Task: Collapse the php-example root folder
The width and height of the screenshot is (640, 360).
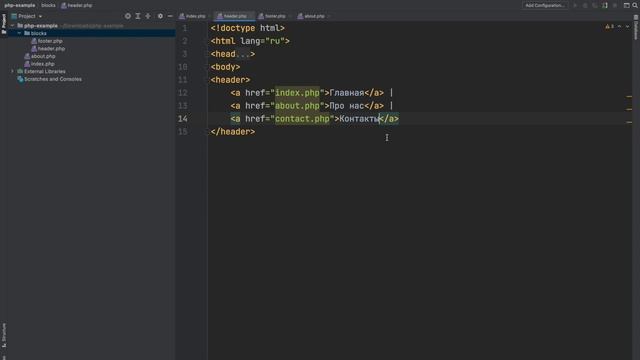Action: point(13,25)
